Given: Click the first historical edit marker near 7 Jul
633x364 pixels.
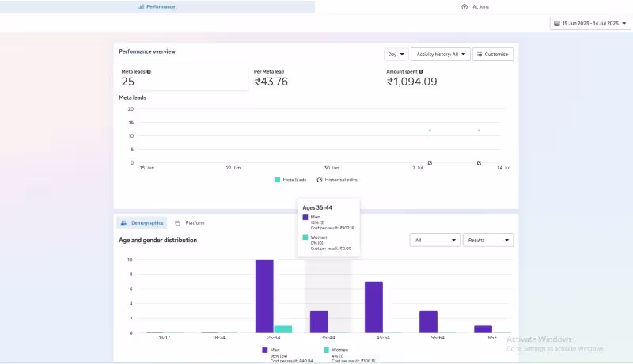Looking at the screenshot, I should click(x=430, y=163).
